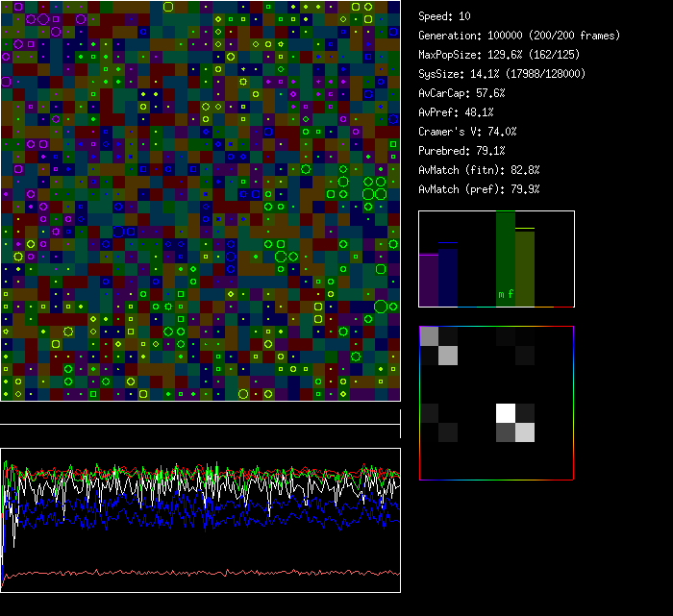Click the empty strip between grid and graph
Viewport: 673px width, 616px height.
coord(200,413)
